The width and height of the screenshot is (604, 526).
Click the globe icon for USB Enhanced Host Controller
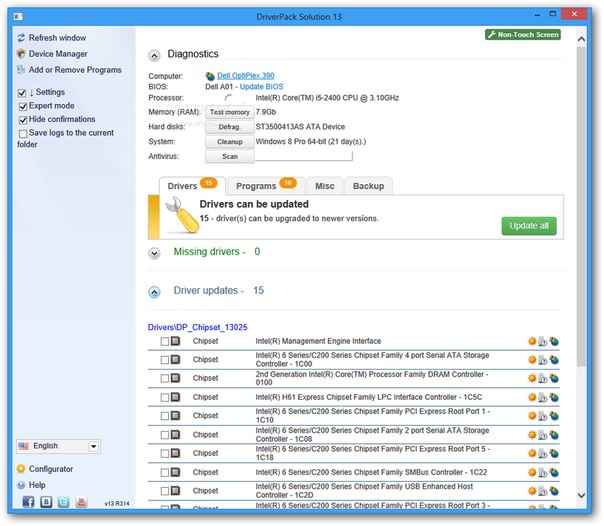(554, 491)
